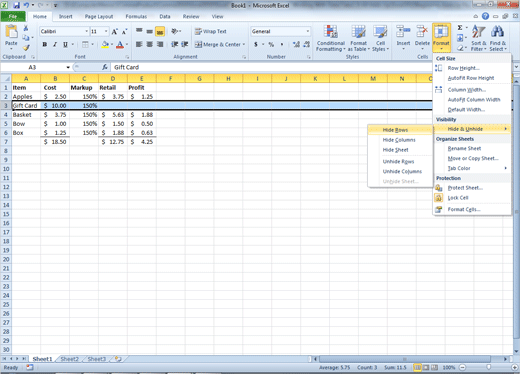
Task: Click the Percent Style icon
Action: [x=271, y=44]
